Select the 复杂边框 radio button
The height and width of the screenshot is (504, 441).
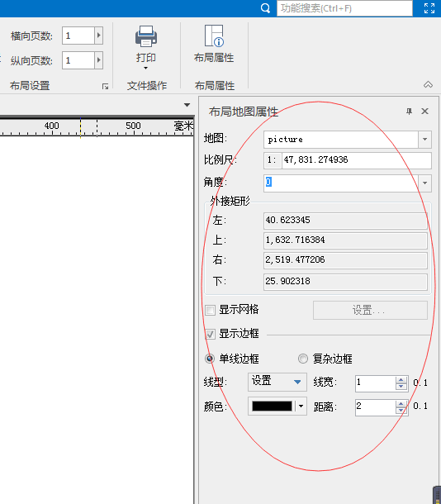pos(303,359)
